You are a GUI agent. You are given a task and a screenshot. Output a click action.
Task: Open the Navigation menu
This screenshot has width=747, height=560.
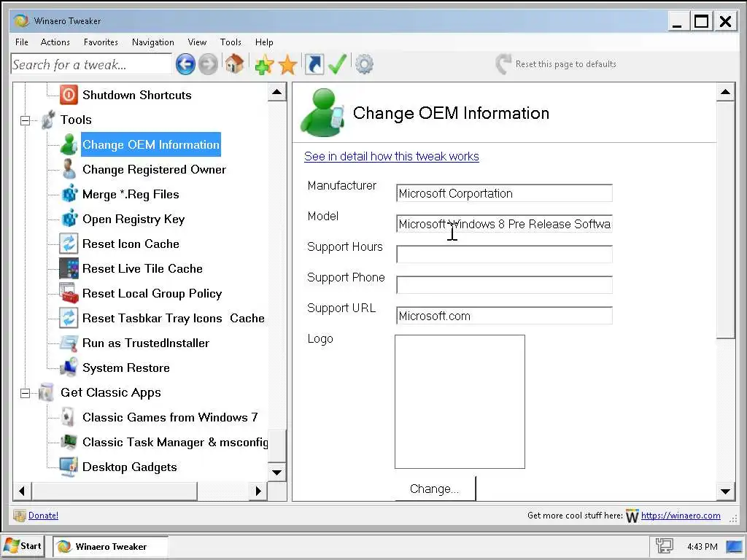[153, 42]
